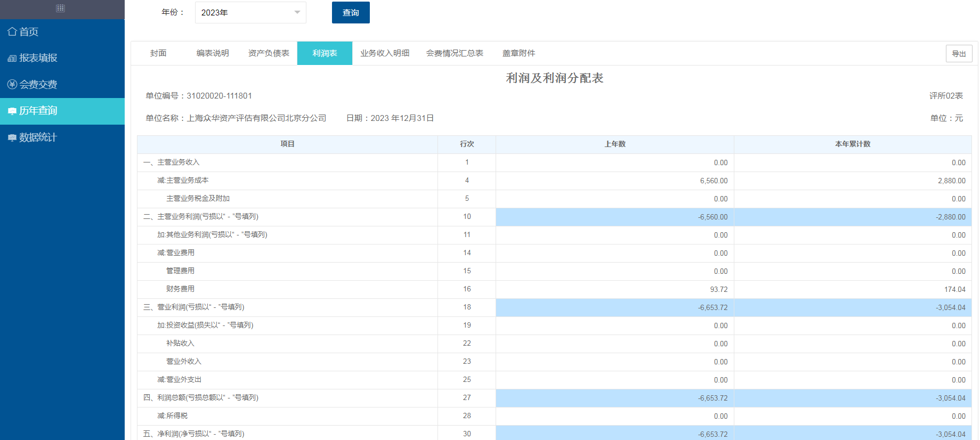Screen dimensions: 980x440
Task: Switch to the 封面 tab
Action: pyautogui.click(x=158, y=53)
